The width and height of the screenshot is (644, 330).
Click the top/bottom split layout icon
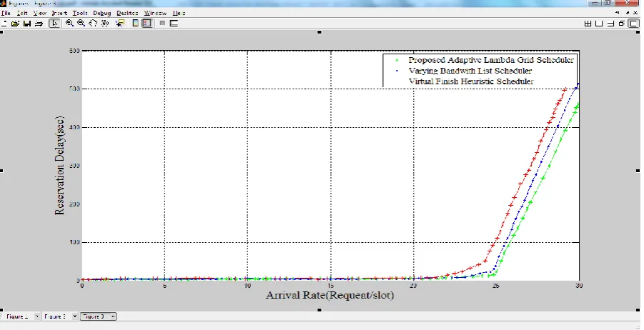click(x=610, y=24)
